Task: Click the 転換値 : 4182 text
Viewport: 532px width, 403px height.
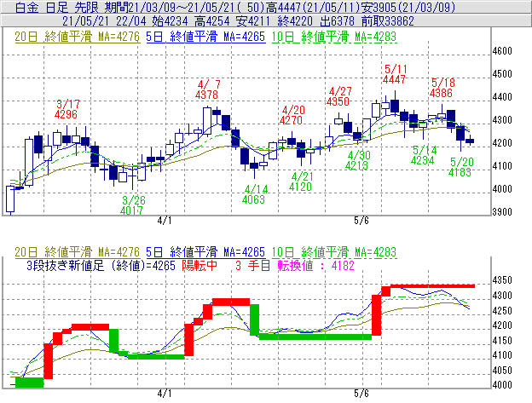Action: tap(315, 265)
